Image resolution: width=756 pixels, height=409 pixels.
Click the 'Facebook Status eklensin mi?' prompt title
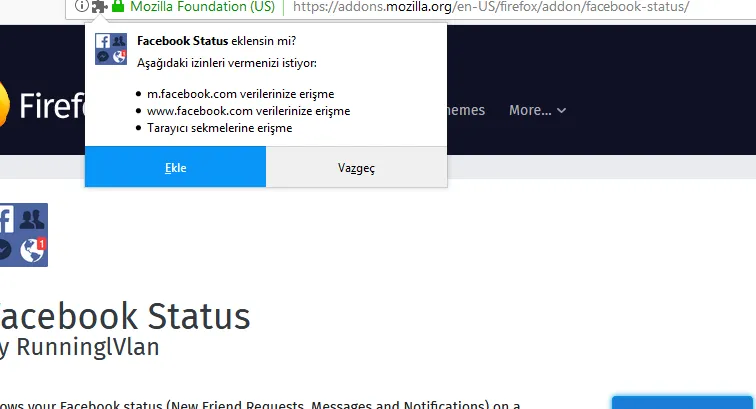[216, 41]
